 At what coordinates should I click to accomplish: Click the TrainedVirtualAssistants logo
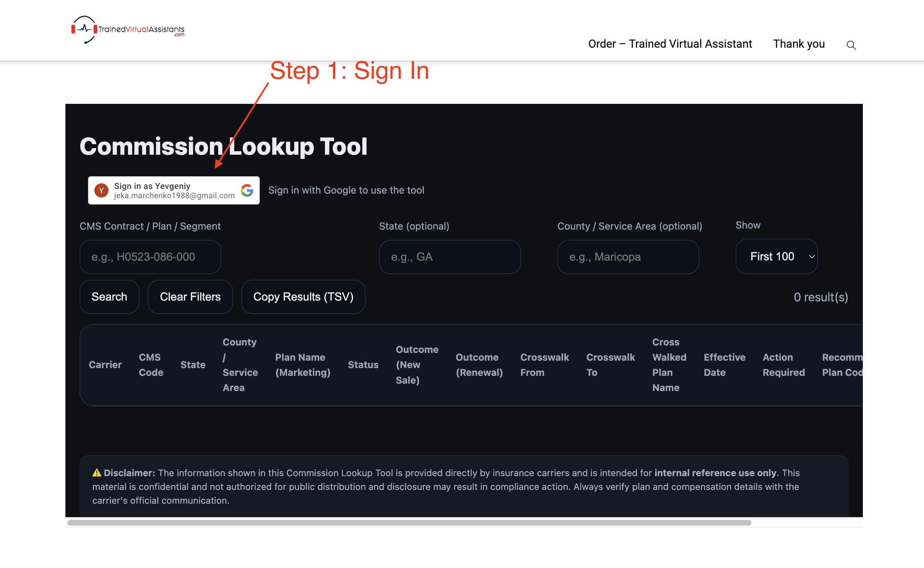pyautogui.click(x=128, y=30)
